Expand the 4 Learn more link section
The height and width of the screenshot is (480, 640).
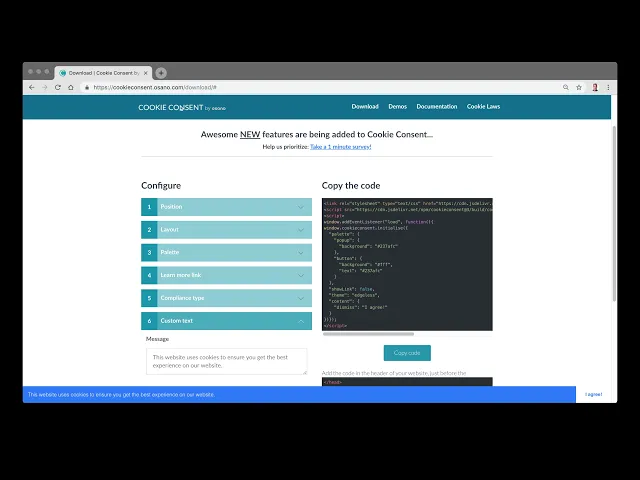[x=227, y=276]
